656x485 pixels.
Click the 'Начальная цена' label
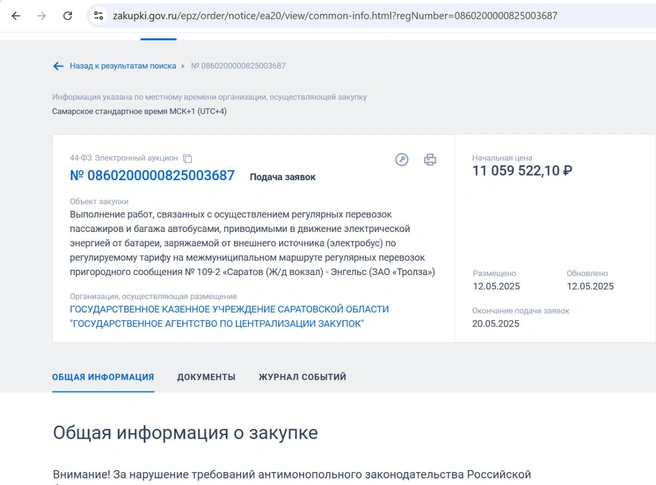502,158
